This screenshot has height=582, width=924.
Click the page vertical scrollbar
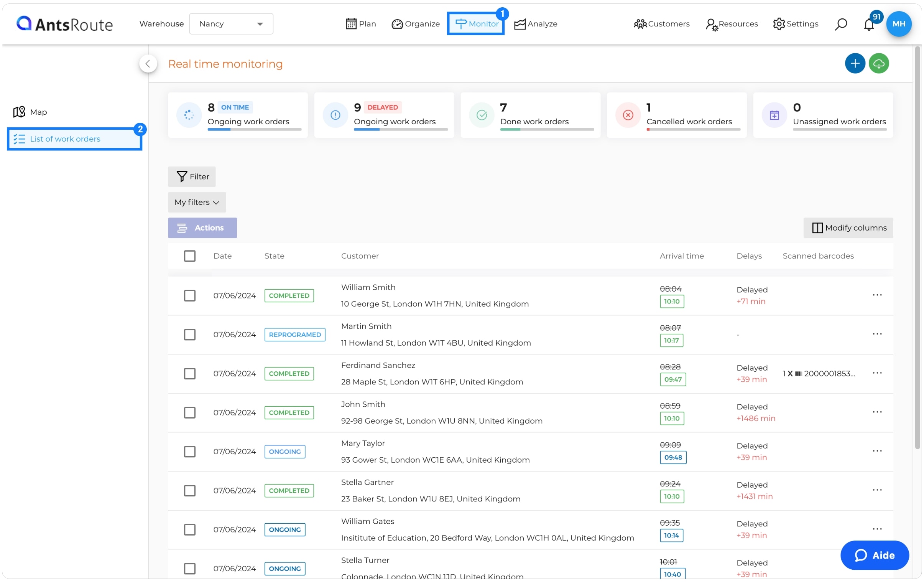click(917, 247)
